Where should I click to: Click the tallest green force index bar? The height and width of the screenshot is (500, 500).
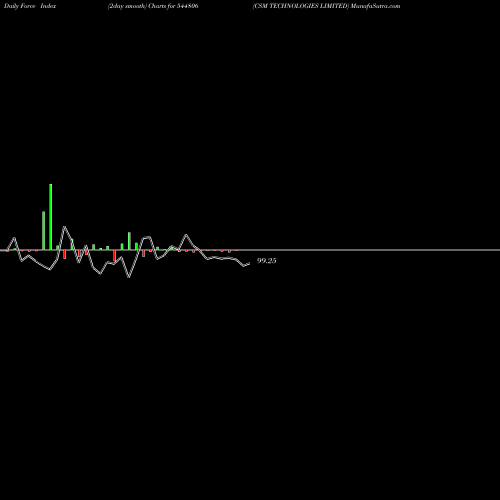click(51, 217)
